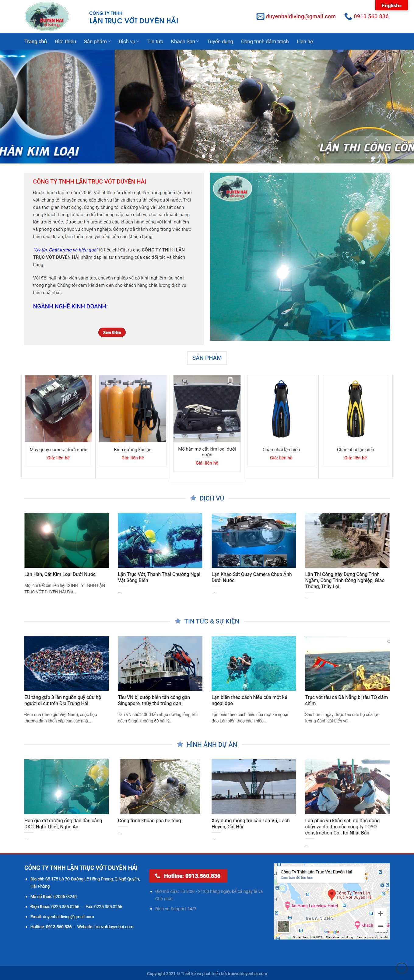Expand the Sản phẩm dropdown menu
The width and height of the screenshot is (414, 980).
click(x=97, y=41)
